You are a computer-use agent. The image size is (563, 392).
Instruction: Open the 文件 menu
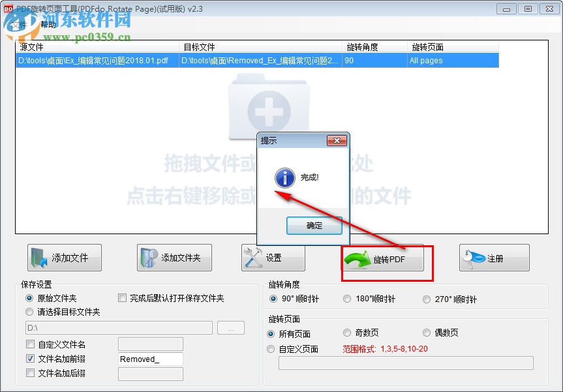point(18,24)
